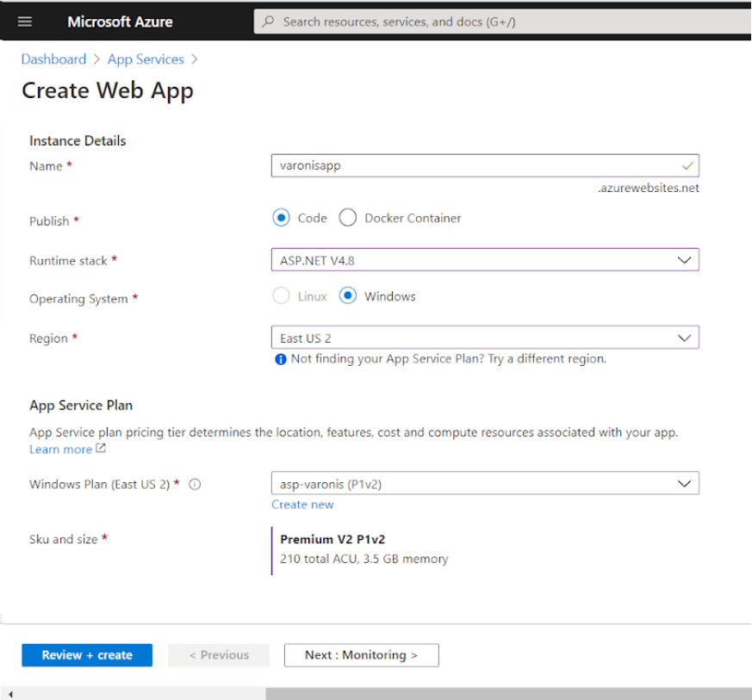
Task: Click the info icon beside Windows Plan
Action: point(195,484)
